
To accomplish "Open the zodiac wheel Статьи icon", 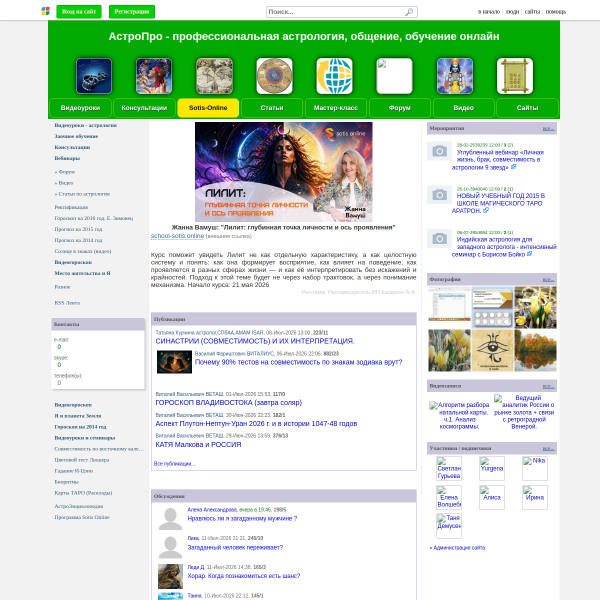I will (x=274, y=76).
